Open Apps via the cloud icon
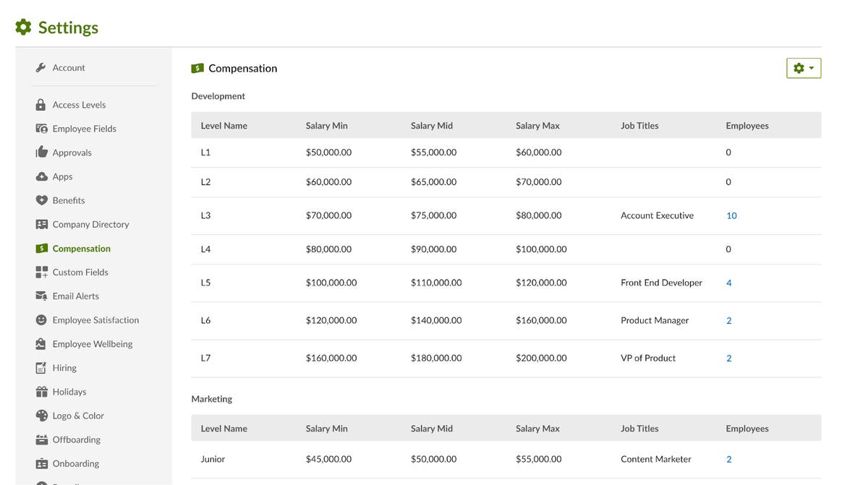Viewport: 868px width, 485px height. pos(42,176)
